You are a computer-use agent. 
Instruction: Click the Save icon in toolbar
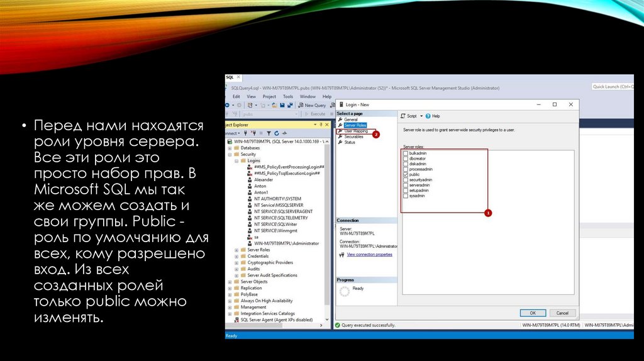click(x=282, y=106)
